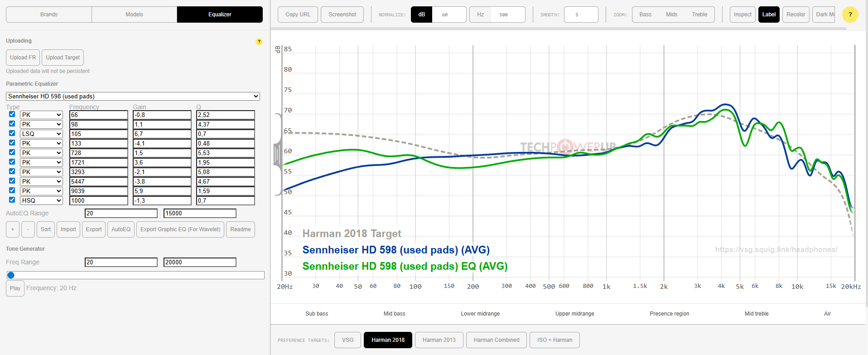Change filter type on the 98 Hz row
Image resolution: width=868 pixels, height=355 pixels.
41,125
